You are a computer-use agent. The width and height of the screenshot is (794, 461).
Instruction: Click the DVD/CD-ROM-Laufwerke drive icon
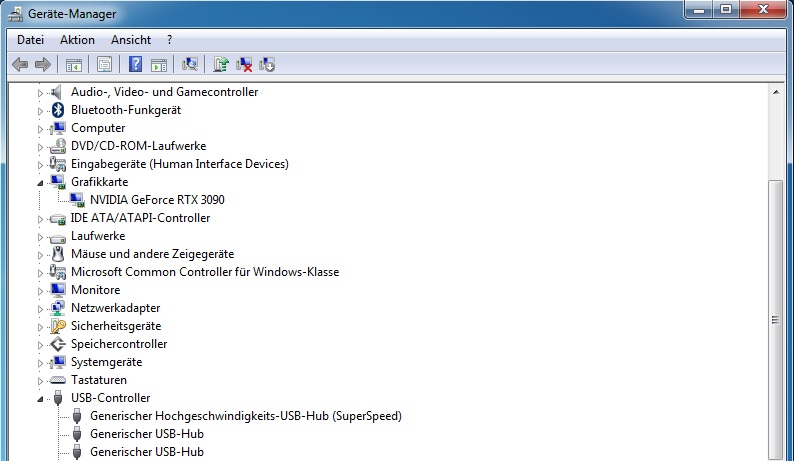click(58, 146)
